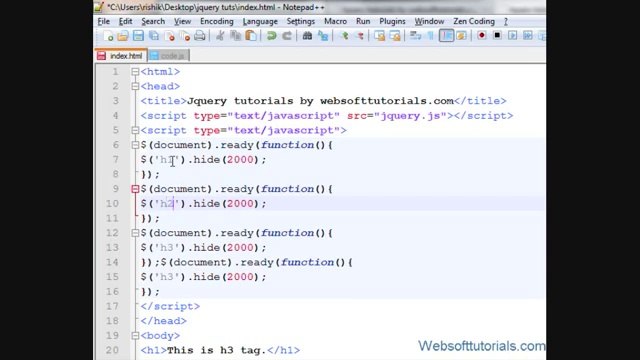This screenshot has width=640, height=360.
Task: Click the Zoom In toolbar icon
Action: (344, 36)
